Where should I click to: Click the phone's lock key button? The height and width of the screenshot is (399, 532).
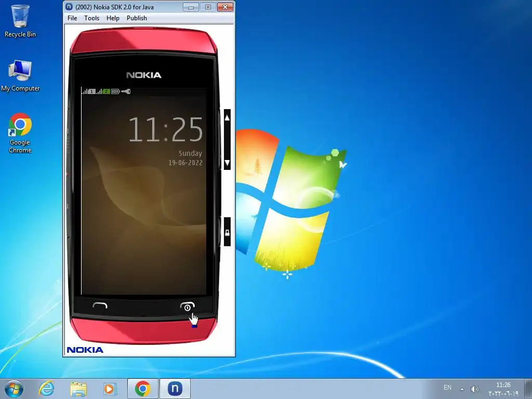point(228,232)
